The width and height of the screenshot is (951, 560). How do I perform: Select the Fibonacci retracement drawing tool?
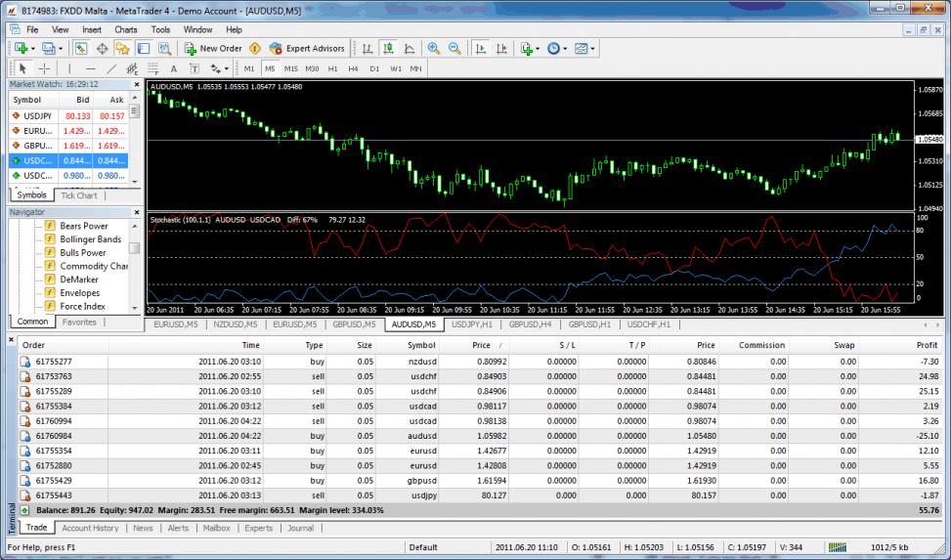[x=151, y=68]
